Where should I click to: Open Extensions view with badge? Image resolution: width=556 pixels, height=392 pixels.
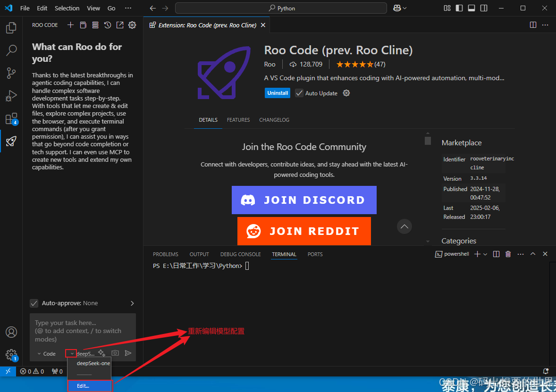(11, 119)
